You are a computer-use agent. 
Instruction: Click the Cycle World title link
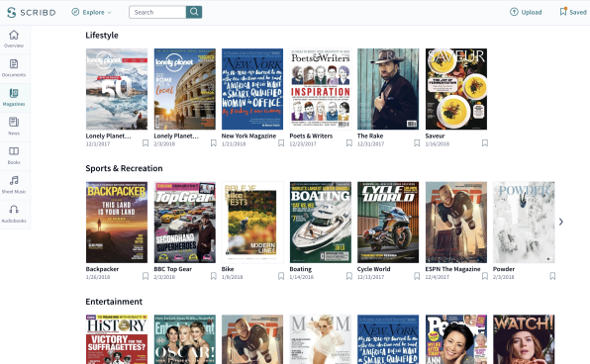373,269
